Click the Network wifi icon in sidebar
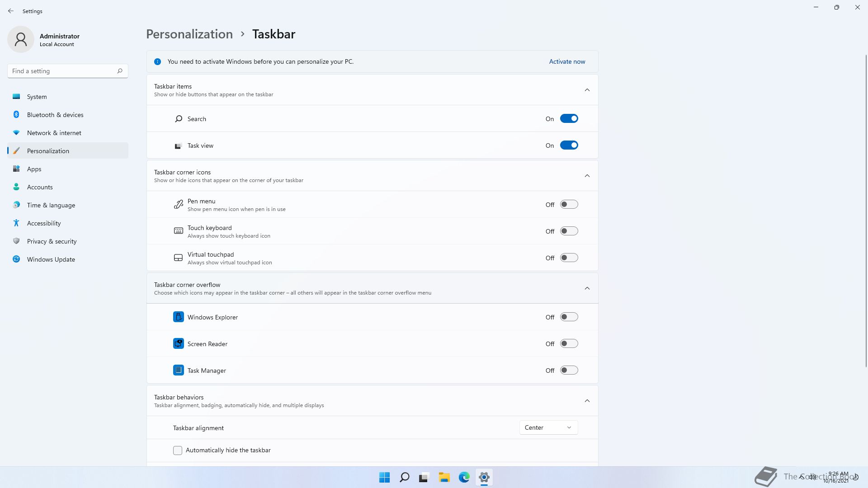The image size is (868, 488). 16,133
